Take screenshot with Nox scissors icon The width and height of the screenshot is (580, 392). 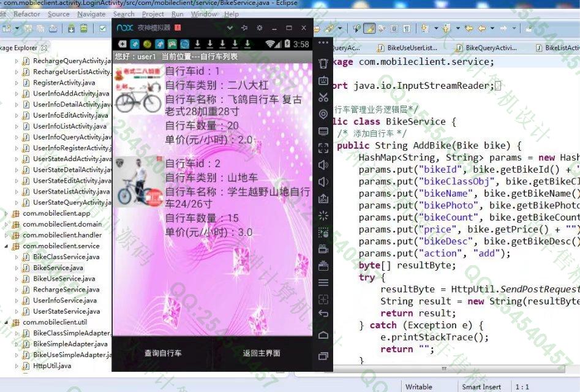[x=323, y=97]
